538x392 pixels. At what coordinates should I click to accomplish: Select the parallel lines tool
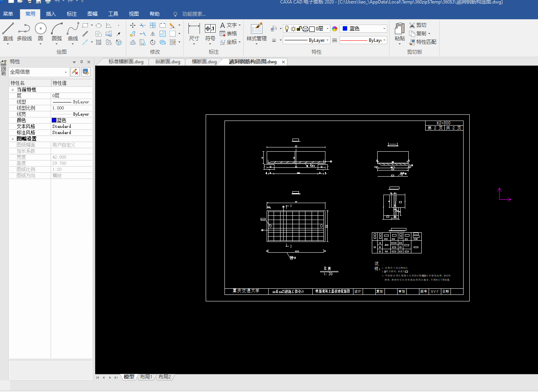pos(85,34)
